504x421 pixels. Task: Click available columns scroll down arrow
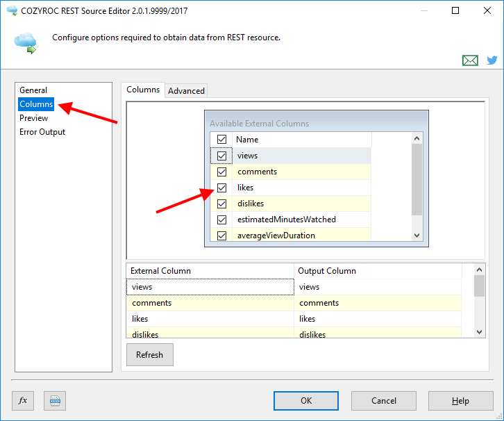click(x=417, y=235)
